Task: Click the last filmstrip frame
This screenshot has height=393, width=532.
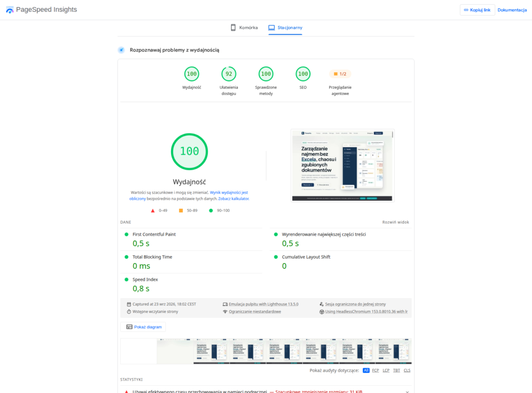Action: pyautogui.click(x=393, y=351)
